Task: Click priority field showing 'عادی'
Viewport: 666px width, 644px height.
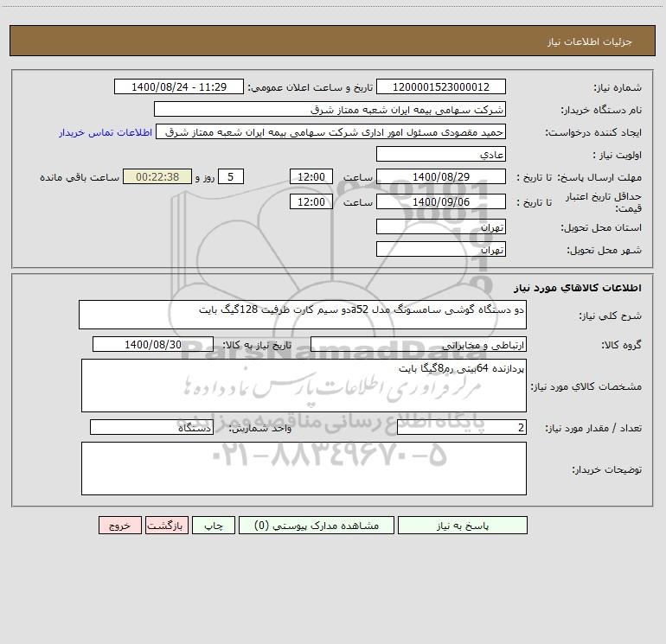Action: click(441, 154)
